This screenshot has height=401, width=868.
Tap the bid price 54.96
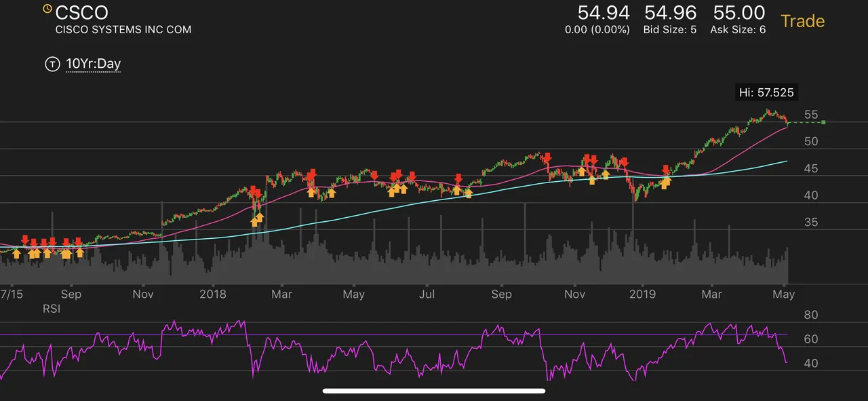coord(670,12)
